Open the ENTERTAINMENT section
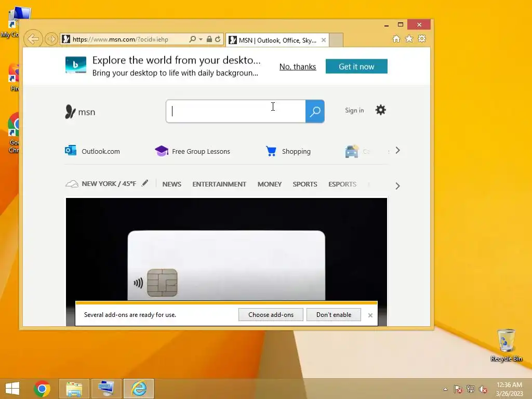532x399 pixels. (x=219, y=184)
